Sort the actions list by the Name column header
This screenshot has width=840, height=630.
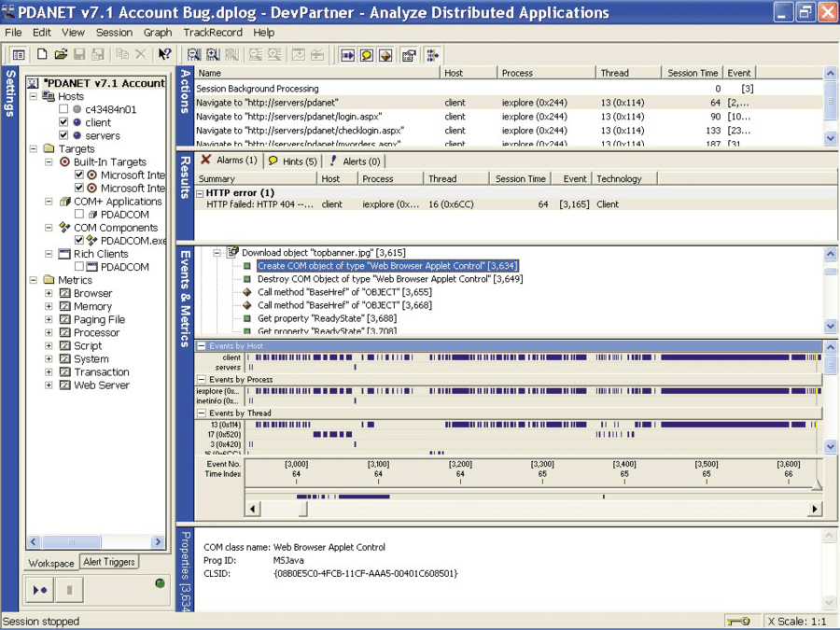[317, 73]
